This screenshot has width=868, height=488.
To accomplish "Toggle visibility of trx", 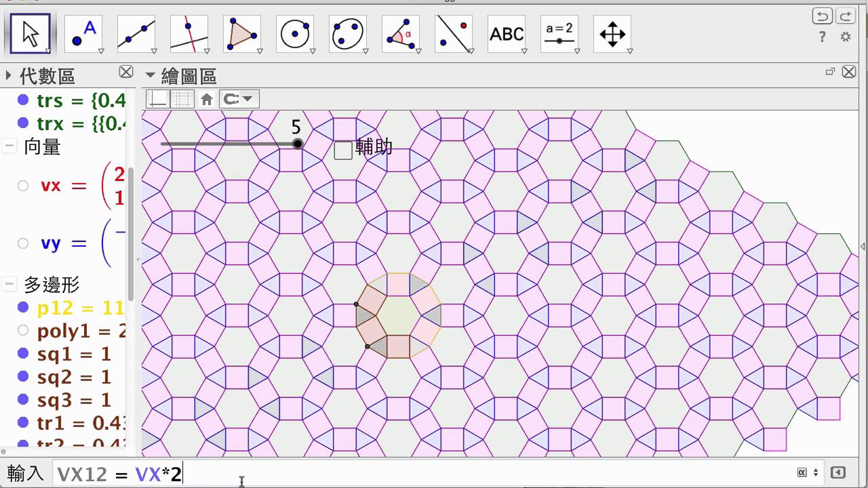I will (23, 123).
